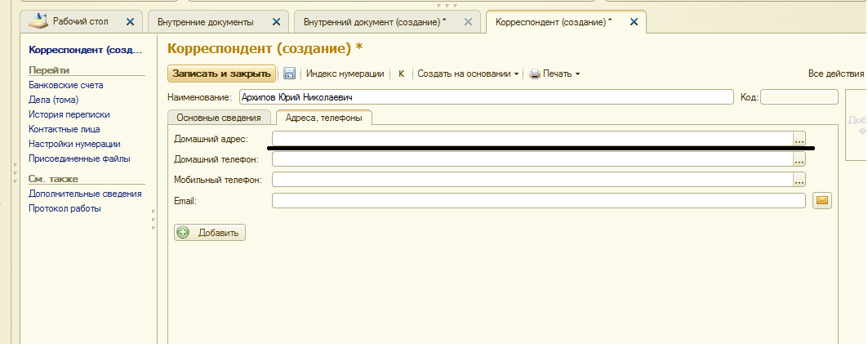Click Индекс нумерации in toolbar
The width and height of the screenshot is (868, 348).
pos(345,74)
